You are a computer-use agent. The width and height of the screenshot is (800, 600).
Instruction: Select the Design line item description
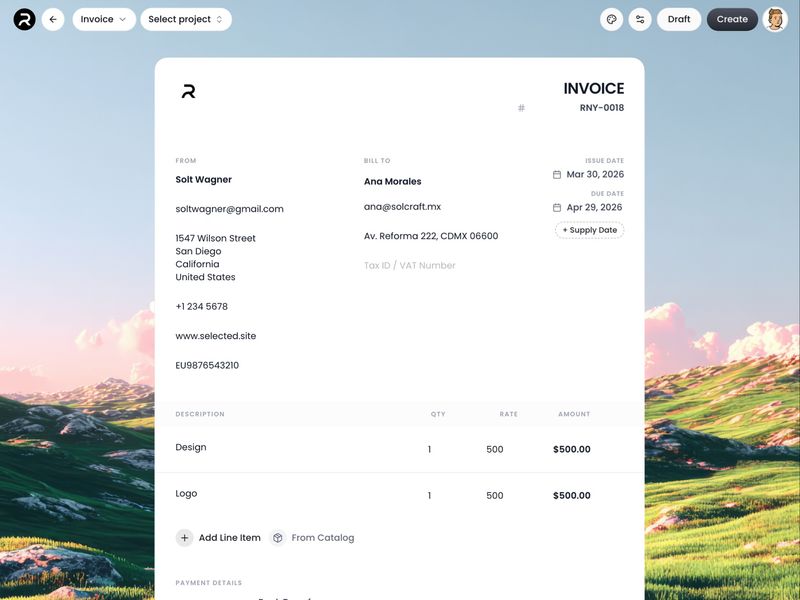pyautogui.click(x=190, y=447)
